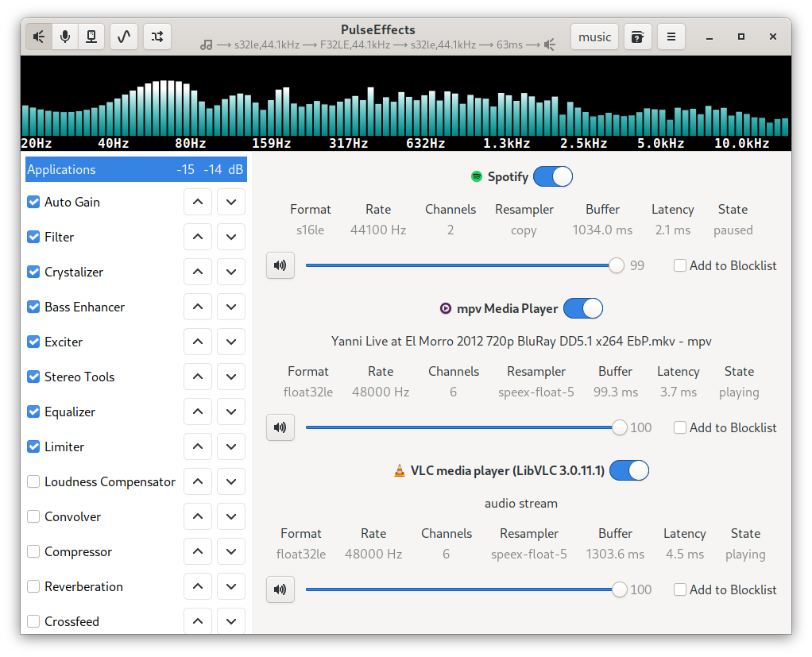Move Bass Enhancer up
The width and height of the screenshot is (812, 657).
(198, 307)
